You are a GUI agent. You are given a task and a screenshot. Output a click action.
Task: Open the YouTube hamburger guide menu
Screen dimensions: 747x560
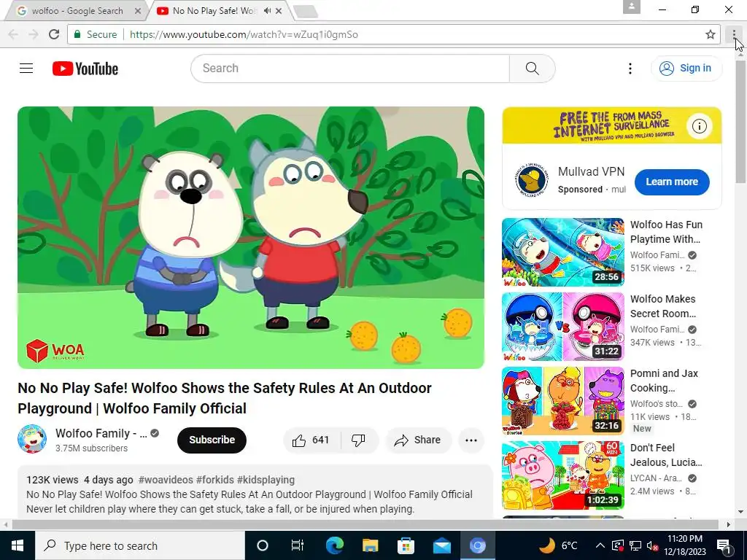26,69
